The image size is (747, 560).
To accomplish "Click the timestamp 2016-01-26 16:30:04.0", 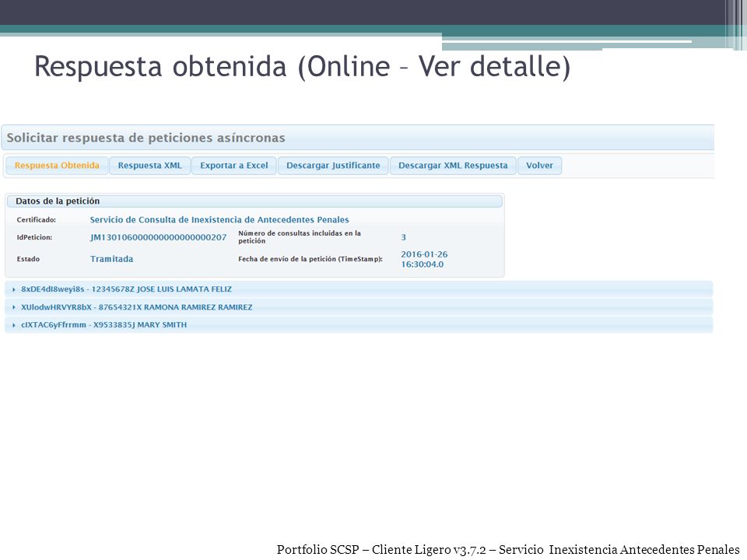I will click(x=424, y=259).
